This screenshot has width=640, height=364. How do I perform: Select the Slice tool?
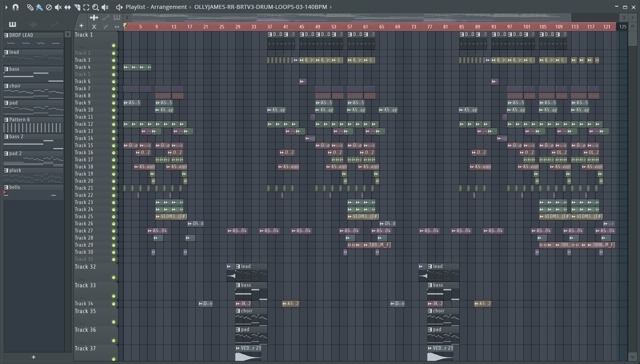click(x=77, y=7)
